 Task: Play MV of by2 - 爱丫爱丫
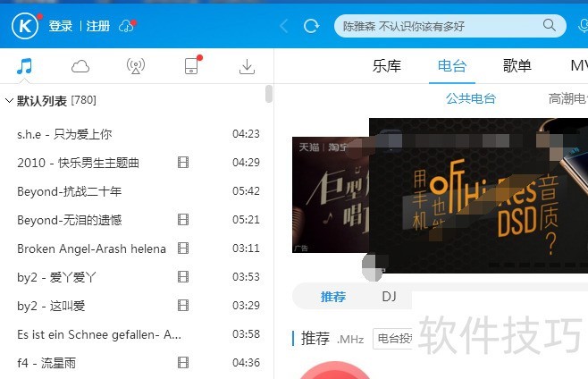(x=183, y=277)
